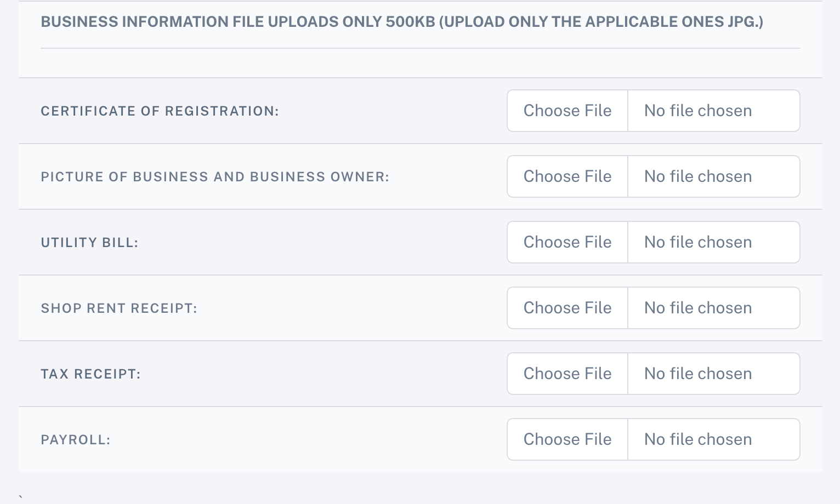Screen dimensions: 840x504
Task: Click the Shop Rent Receipt label
Action: pyautogui.click(x=119, y=308)
